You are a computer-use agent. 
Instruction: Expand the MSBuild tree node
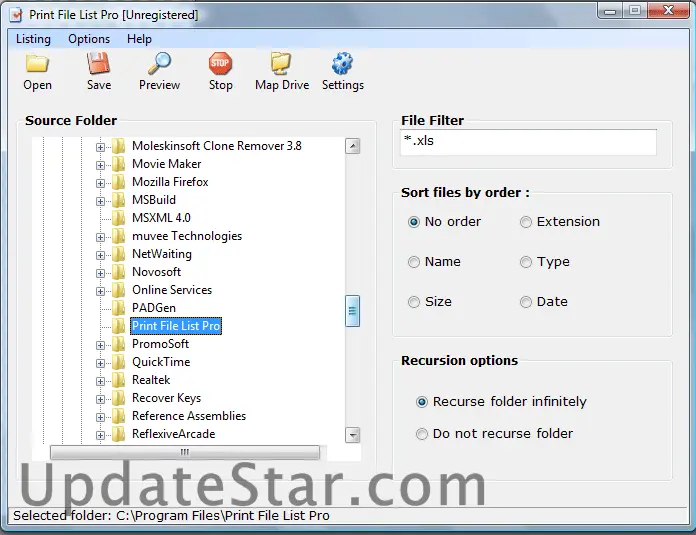point(100,201)
